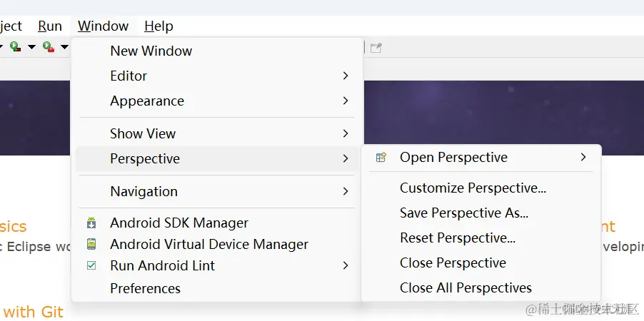Expand the Editor submenu arrow
644x321 pixels.
346,76
